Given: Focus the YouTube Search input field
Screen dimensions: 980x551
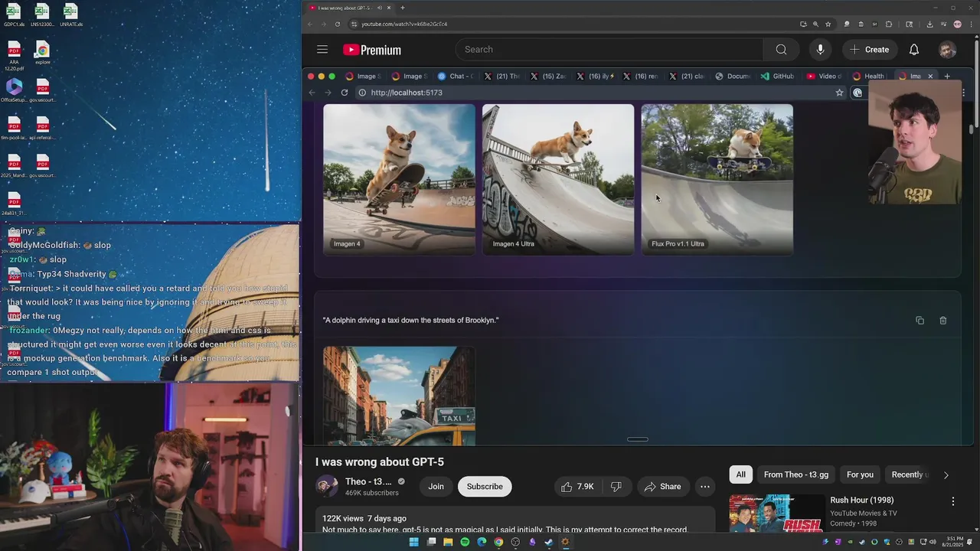Looking at the screenshot, I should coord(609,50).
